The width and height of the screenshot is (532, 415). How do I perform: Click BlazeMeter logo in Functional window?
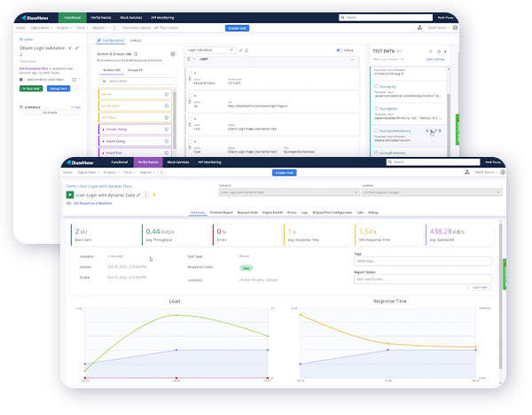(35, 18)
